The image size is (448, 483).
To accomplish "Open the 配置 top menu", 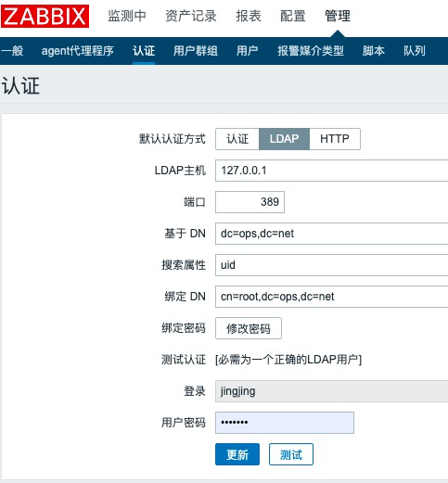I will 293,16.
